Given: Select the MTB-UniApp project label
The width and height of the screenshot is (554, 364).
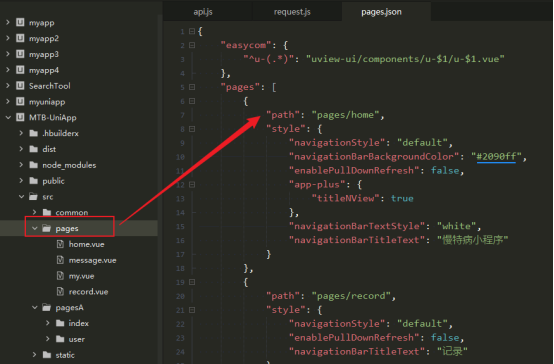Looking at the screenshot, I should click(53, 117).
